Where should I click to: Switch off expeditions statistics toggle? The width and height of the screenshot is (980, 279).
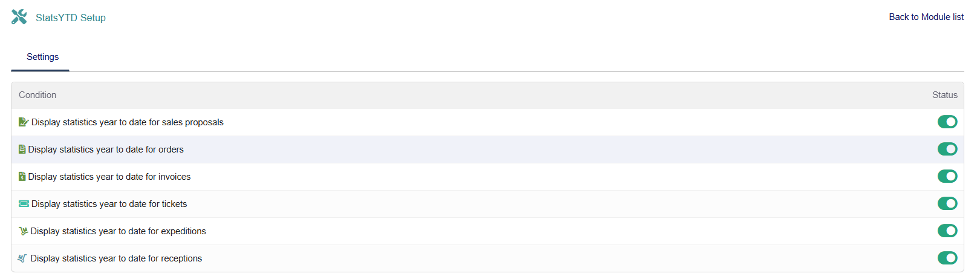[947, 231]
